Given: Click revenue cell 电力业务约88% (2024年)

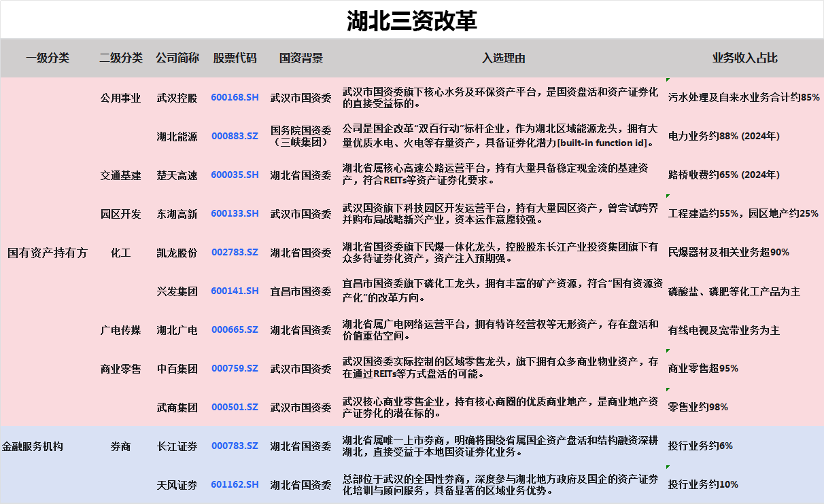Looking at the screenshot, I should 724,137.
